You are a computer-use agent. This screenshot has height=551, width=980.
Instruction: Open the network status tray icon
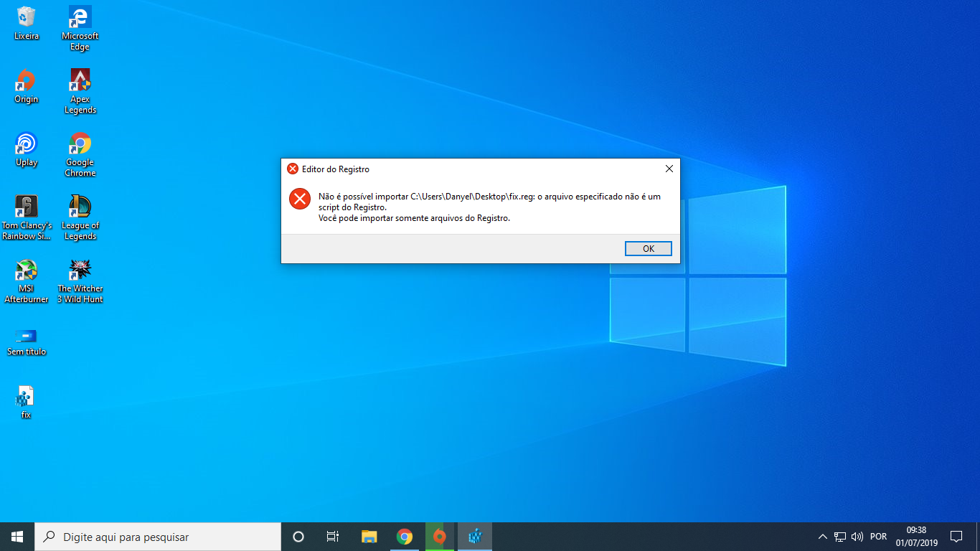click(x=840, y=537)
